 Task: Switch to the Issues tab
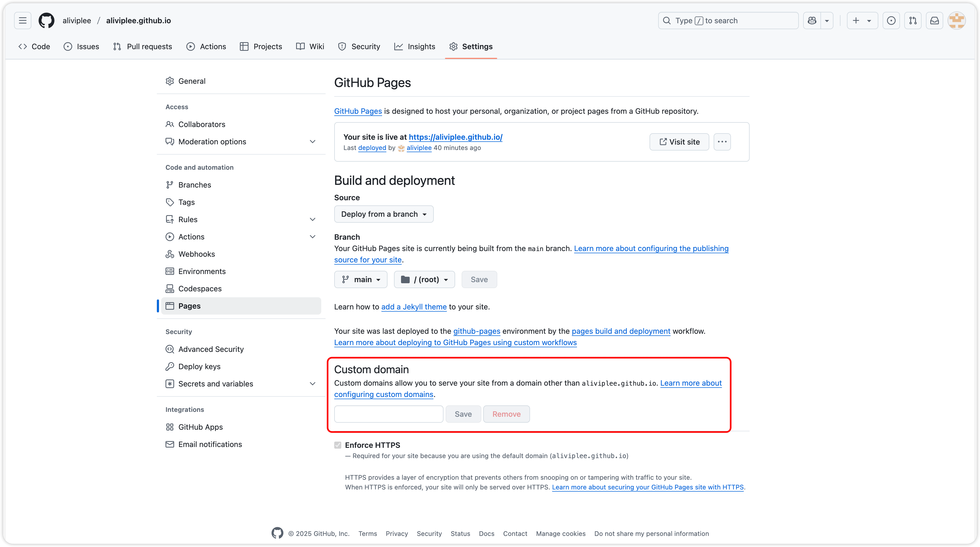pyautogui.click(x=81, y=46)
